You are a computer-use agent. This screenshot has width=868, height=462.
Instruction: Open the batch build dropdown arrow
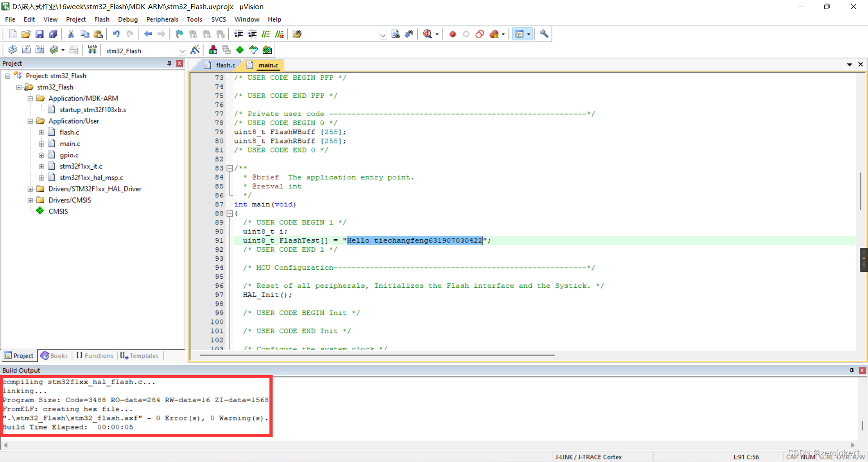(x=63, y=50)
